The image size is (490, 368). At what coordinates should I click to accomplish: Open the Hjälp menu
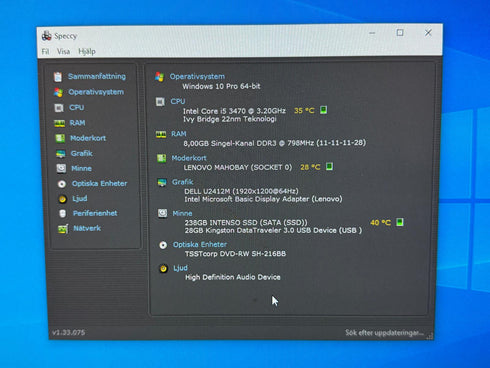87,51
